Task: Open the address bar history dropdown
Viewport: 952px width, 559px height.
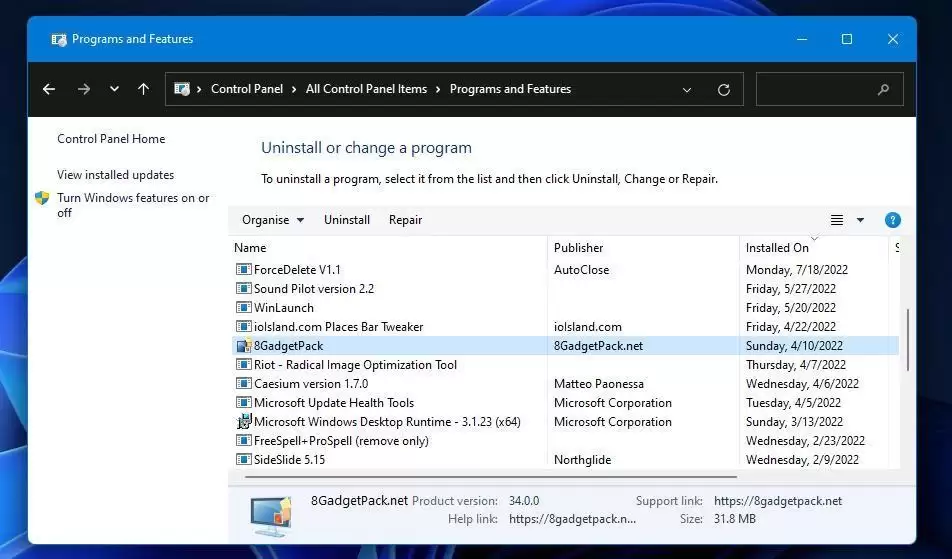Action: click(687, 90)
